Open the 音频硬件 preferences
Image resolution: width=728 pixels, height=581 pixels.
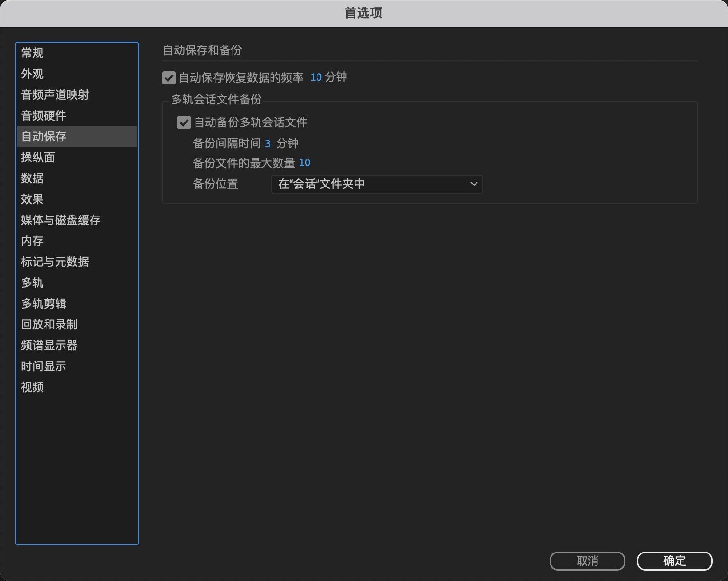[x=44, y=116]
